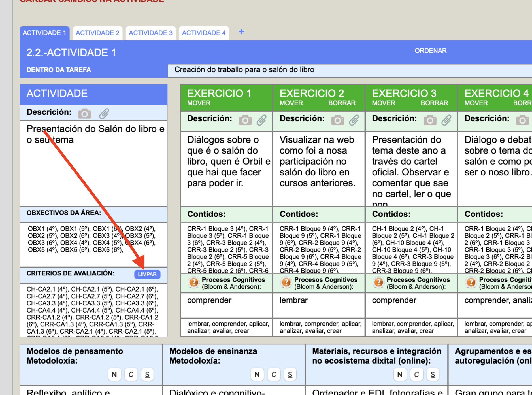
Task: Click the 'Creación do traballo para o salón do libro' field
Action: point(350,70)
